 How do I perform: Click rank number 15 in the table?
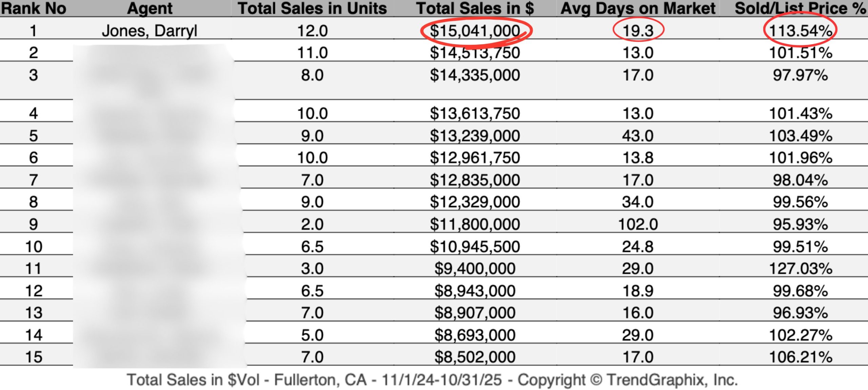pyautogui.click(x=33, y=357)
